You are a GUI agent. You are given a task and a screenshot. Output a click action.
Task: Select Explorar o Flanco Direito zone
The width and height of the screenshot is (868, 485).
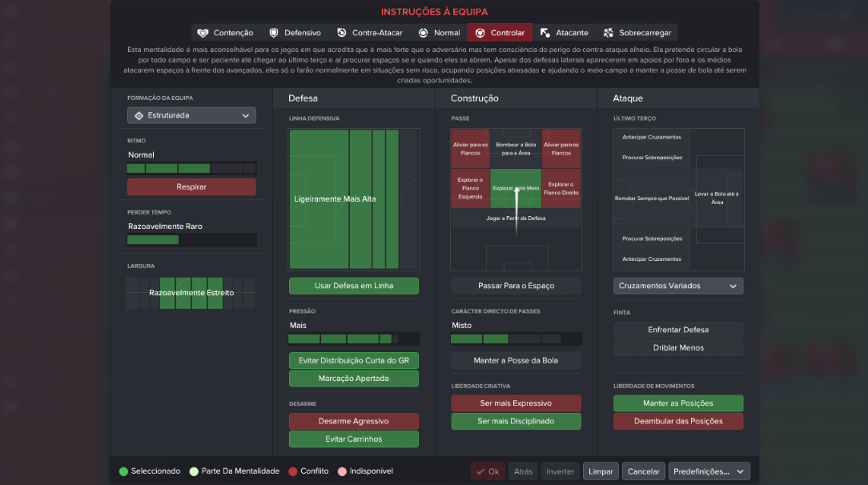561,189
